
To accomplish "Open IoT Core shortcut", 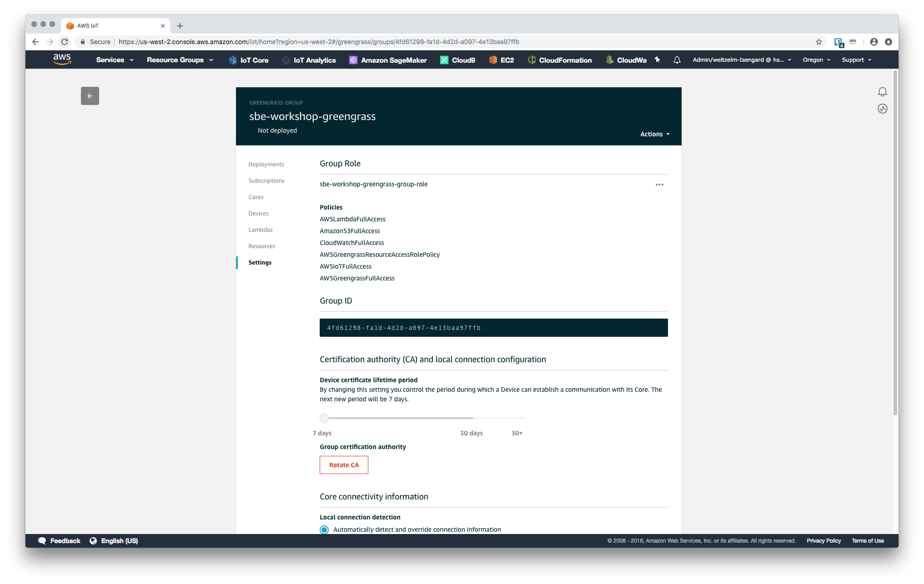I will 249,60.
